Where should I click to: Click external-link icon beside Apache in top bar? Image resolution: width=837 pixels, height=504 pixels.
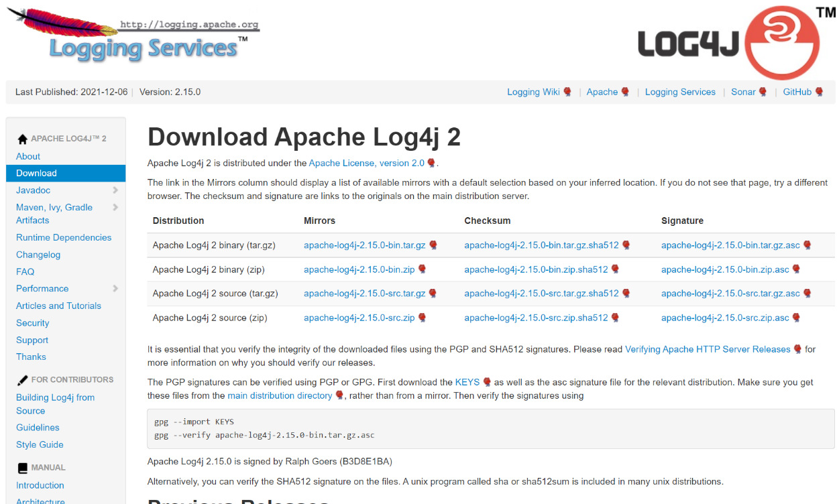pos(625,92)
